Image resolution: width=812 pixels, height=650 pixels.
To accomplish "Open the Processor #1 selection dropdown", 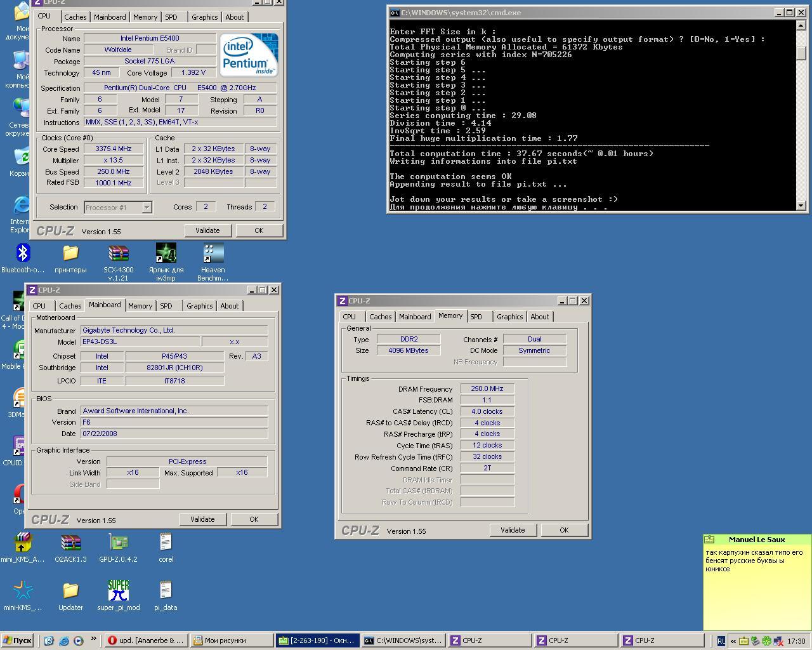I will click(x=147, y=208).
